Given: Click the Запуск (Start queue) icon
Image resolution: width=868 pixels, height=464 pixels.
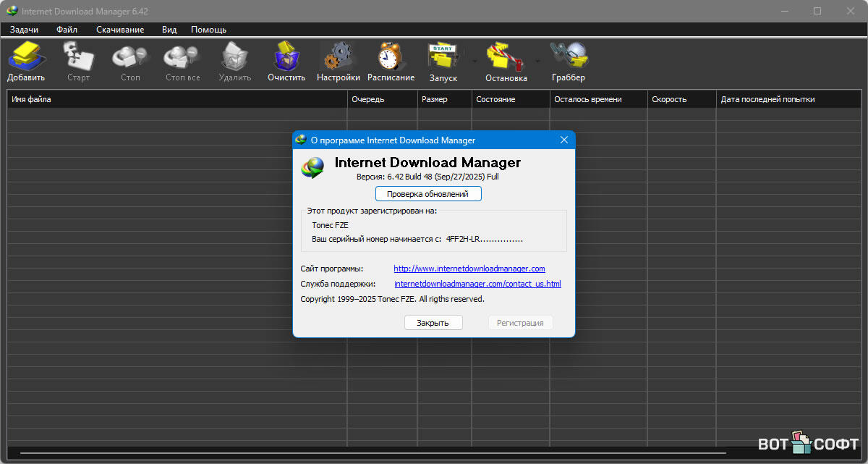Looking at the screenshot, I should click(x=443, y=62).
